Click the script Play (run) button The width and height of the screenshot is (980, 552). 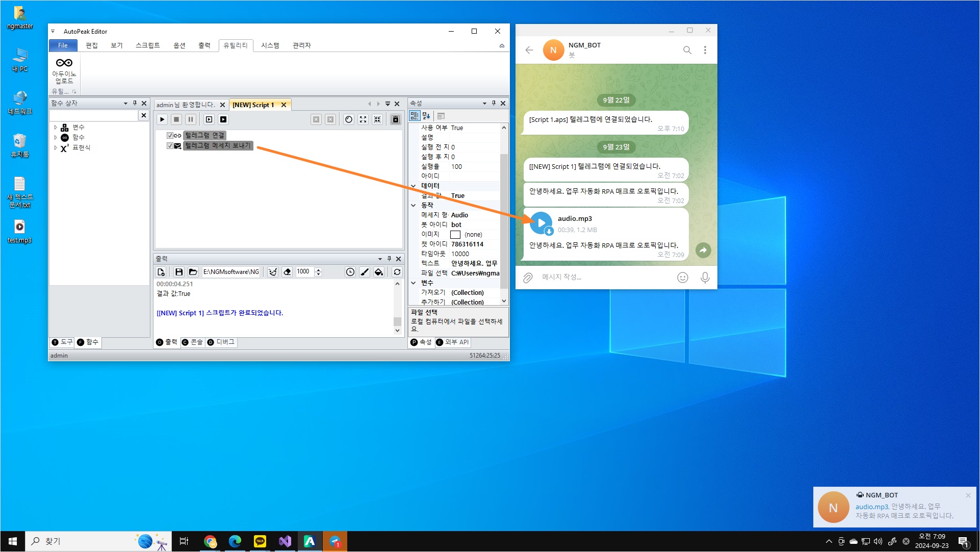point(162,119)
